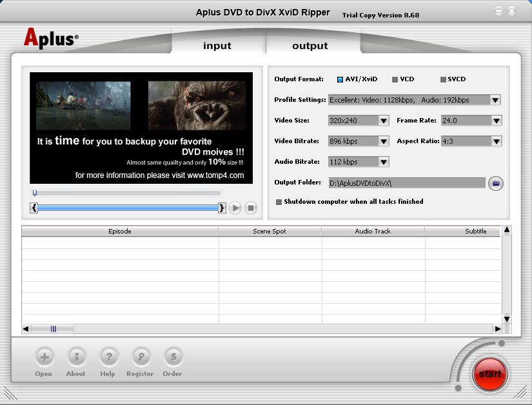
Task: Open the About info icon
Action: coord(77,357)
